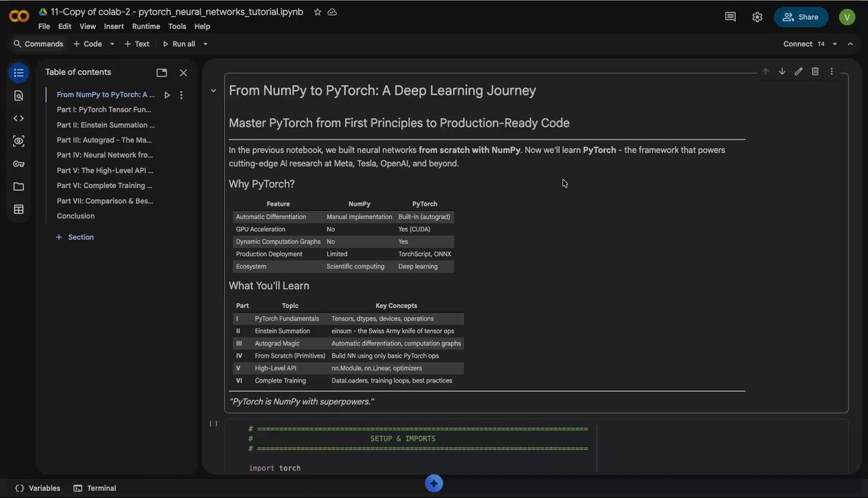Click the Share button

(801, 17)
